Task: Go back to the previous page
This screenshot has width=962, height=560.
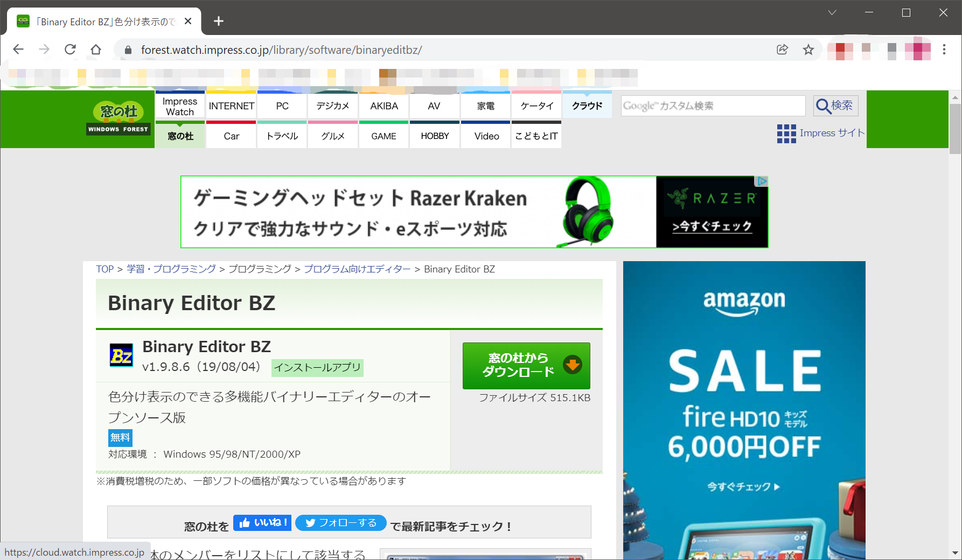Action: 18,50
